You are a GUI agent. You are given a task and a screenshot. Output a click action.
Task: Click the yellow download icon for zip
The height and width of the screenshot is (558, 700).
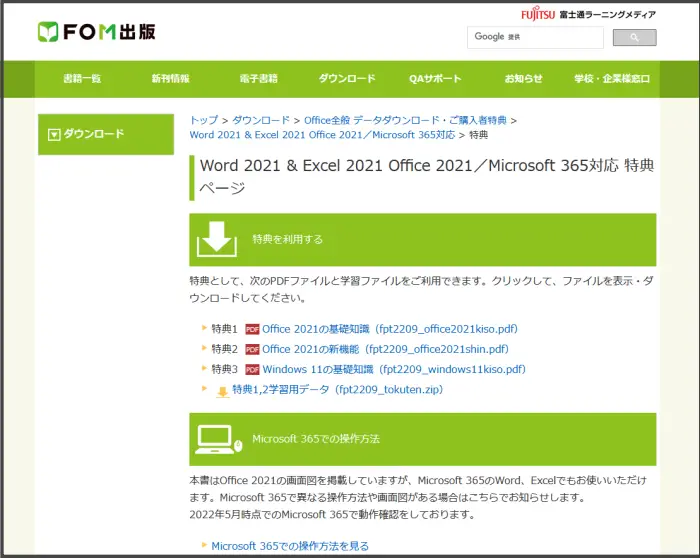pyautogui.click(x=222, y=392)
